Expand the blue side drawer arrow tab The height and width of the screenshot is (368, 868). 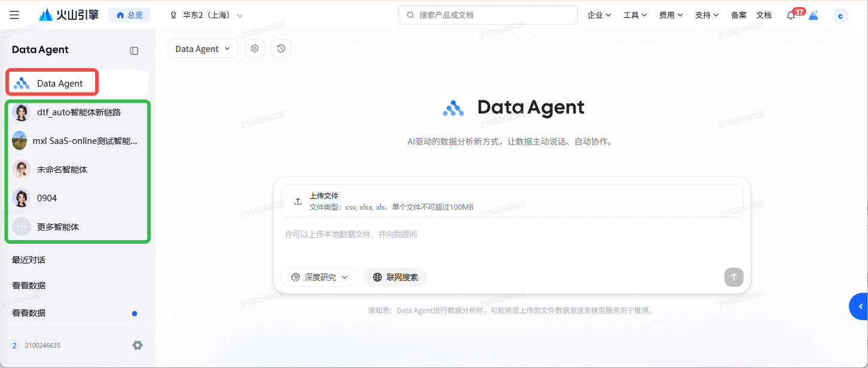[859, 306]
